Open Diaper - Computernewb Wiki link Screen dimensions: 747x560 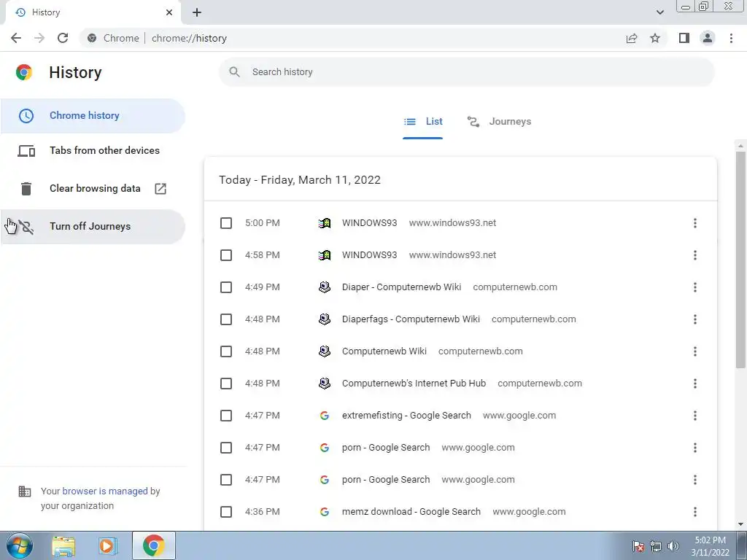[x=402, y=287]
